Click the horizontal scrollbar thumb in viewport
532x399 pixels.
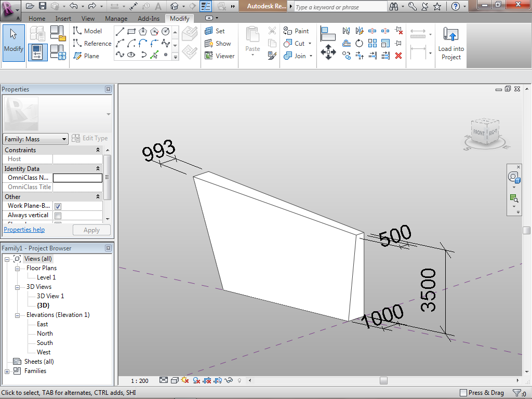point(383,381)
